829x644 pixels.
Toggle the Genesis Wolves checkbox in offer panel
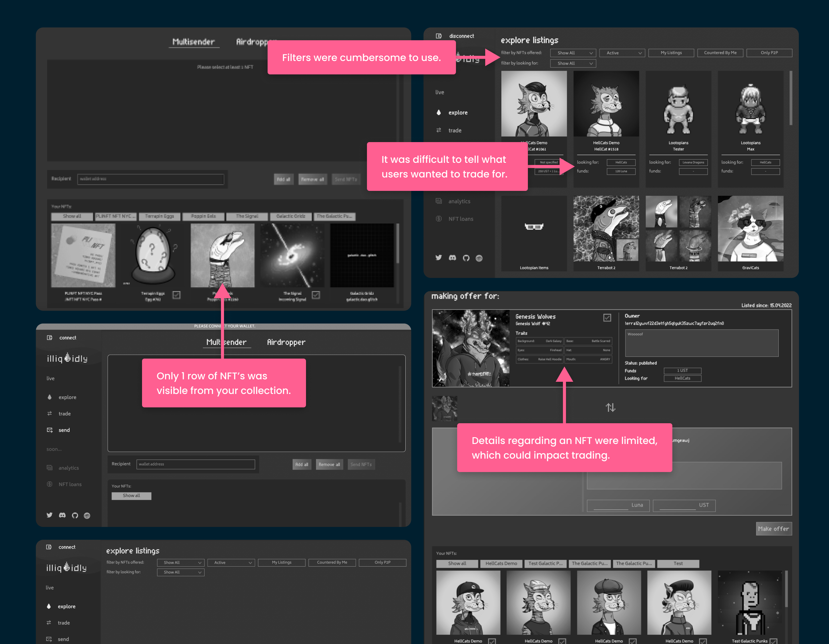(x=607, y=317)
